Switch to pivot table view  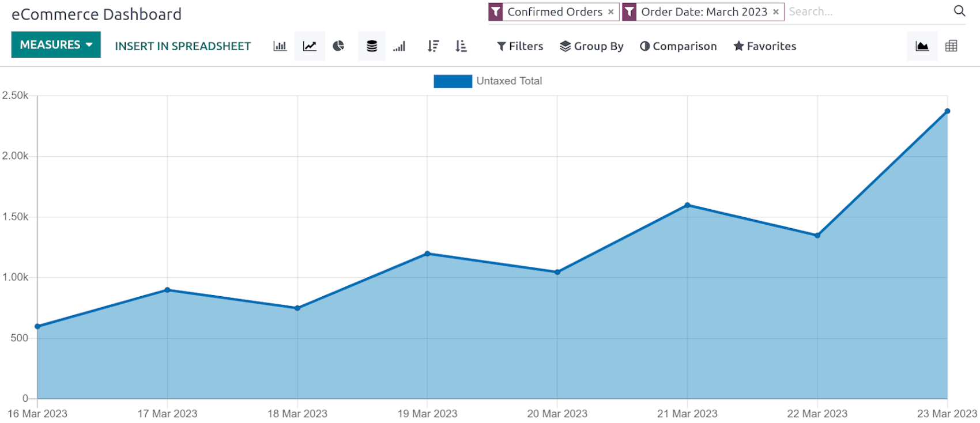(x=951, y=46)
